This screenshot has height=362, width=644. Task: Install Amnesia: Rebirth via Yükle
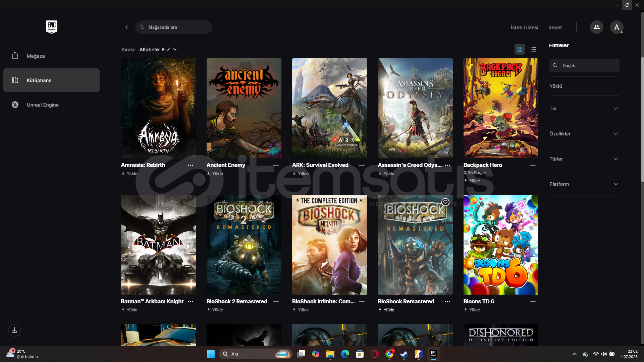pos(129,174)
